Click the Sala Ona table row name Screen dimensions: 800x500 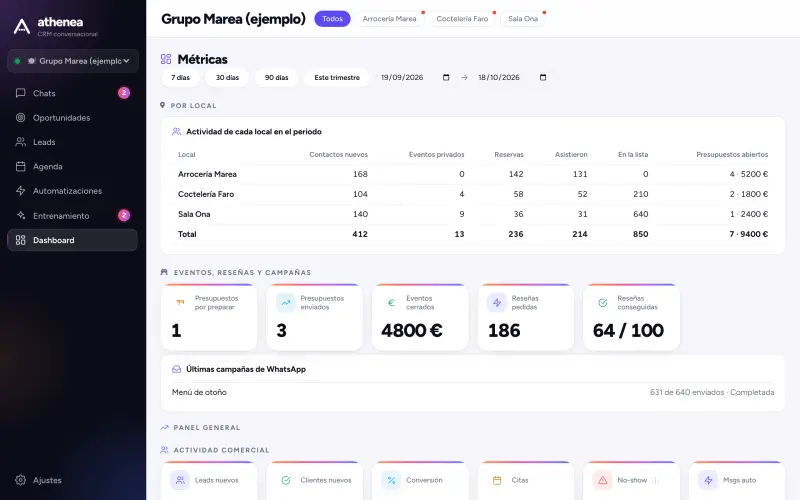[194, 214]
